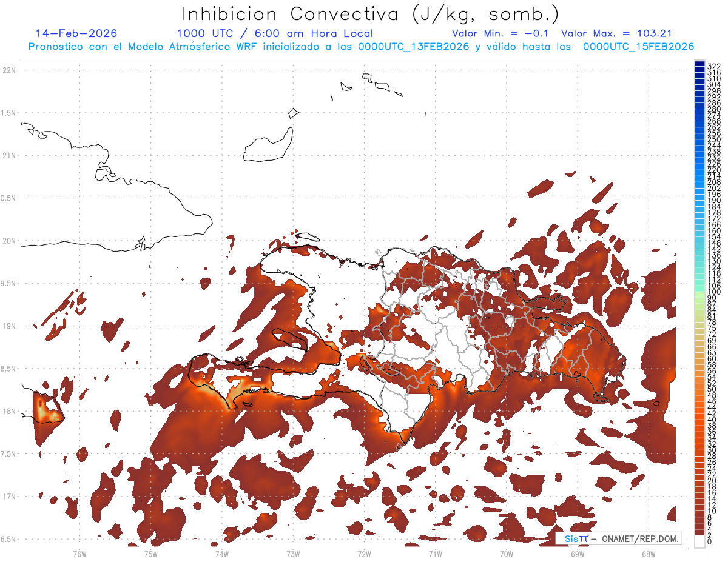This screenshot has width=728, height=562.
Task: Click the colorbar value "60"
Action: tap(712, 358)
